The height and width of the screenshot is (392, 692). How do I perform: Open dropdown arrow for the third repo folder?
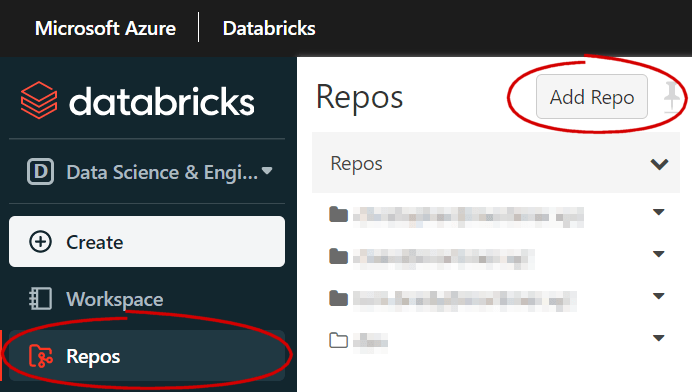point(658,296)
